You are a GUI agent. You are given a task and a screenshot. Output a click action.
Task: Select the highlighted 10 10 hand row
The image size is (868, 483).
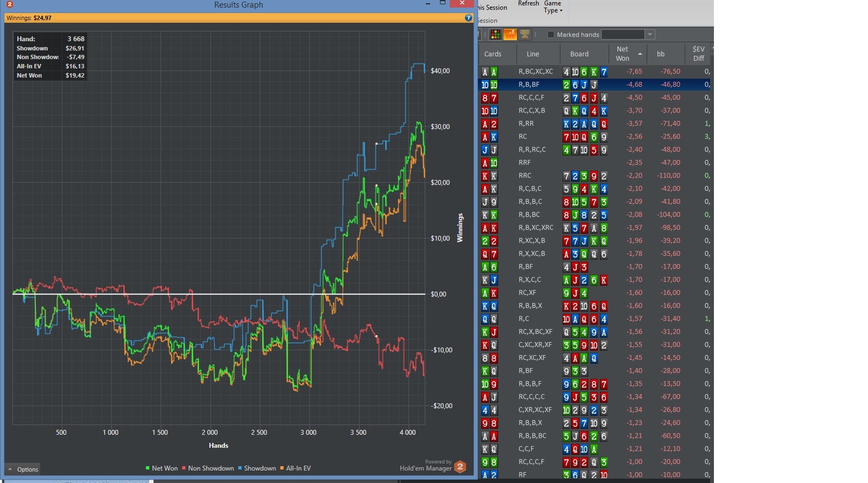(x=596, y=85)
